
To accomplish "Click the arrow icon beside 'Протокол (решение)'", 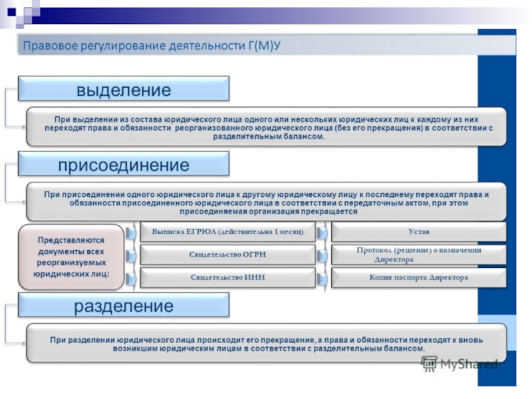I will point(323,256).
